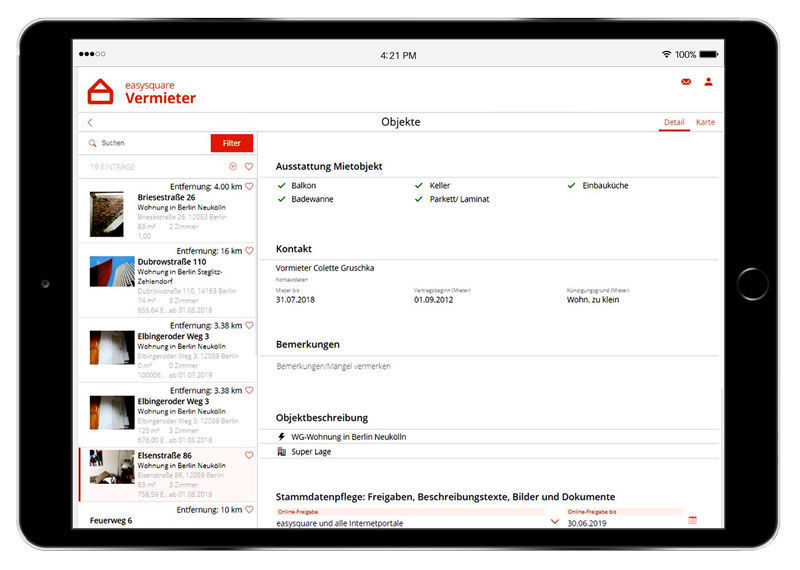Click the building icon beside Super Lage

(281, 452)
